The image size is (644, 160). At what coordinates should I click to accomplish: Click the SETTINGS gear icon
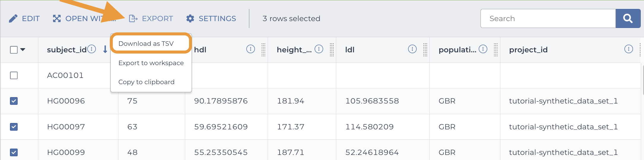190,18
